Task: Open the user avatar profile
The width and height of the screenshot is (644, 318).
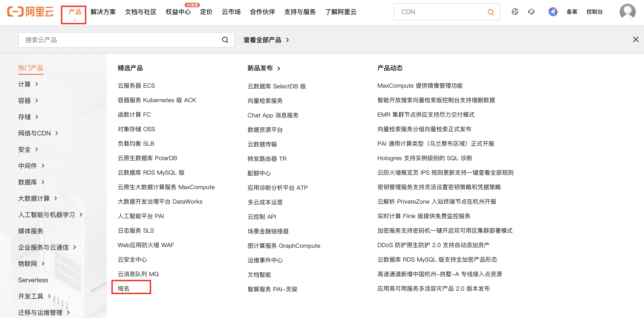Action: point(627,12)
